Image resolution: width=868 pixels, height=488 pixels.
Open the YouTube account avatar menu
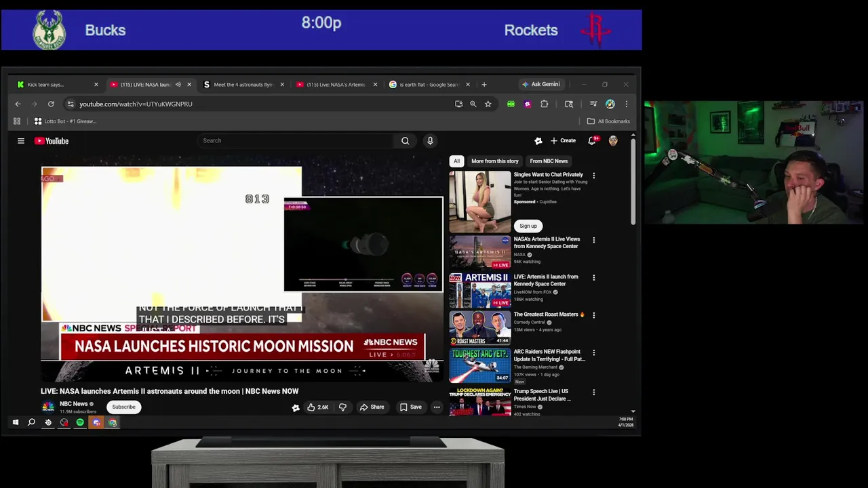613,141
